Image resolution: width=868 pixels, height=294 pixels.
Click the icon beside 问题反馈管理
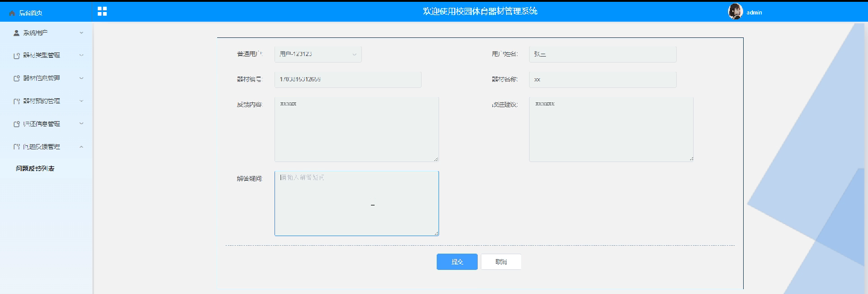pos(17,147)
